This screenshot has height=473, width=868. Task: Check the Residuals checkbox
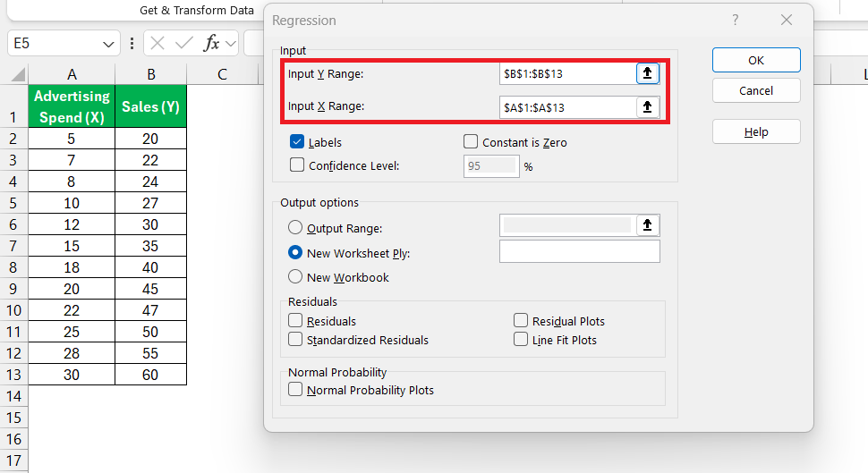(295, 320)
